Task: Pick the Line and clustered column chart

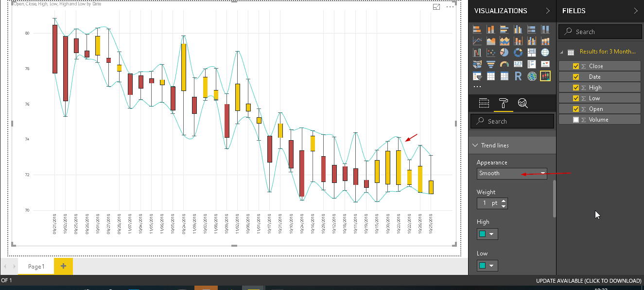Action: tap(532, 41)
